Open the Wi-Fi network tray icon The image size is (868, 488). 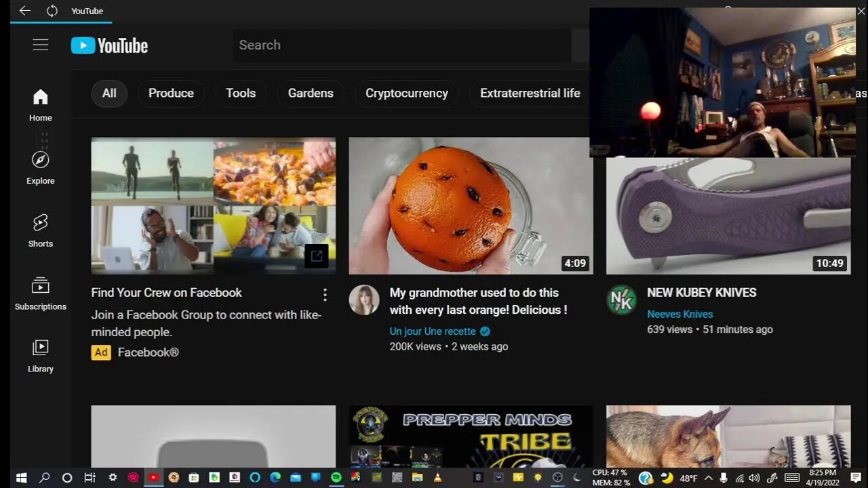[740, 479]
